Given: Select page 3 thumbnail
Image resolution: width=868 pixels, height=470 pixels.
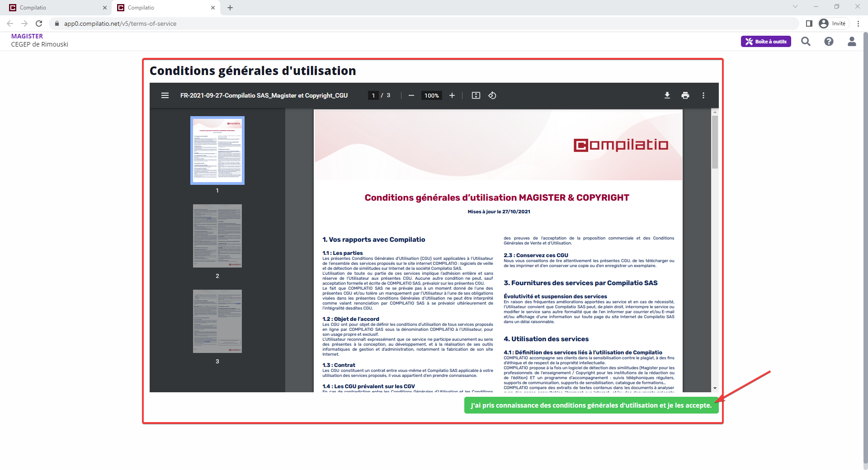Looking at the screenshot, I should [x=217, y=321].
